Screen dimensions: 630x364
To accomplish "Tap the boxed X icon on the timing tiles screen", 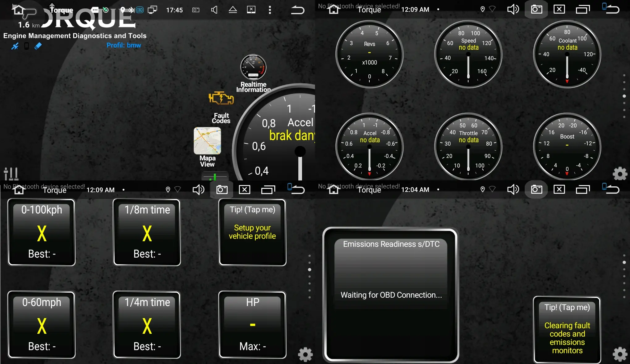I will (x=245, y=189).
